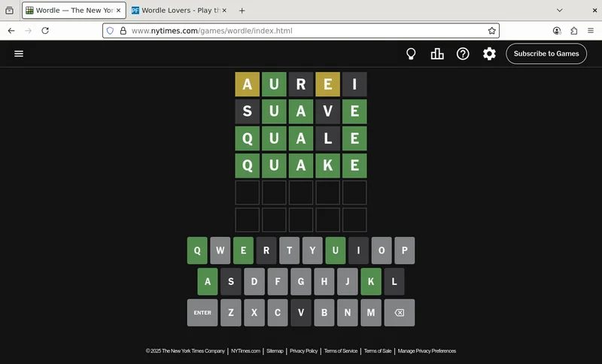Open the statistics bar chart icon
The image size is (602, 364).
[x=437, y=53]
